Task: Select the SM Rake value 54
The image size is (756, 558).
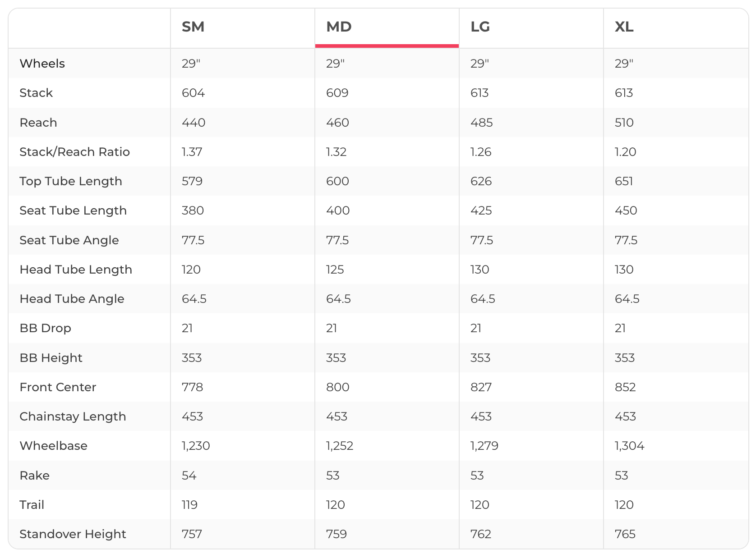Action: (x=189, y=476)
